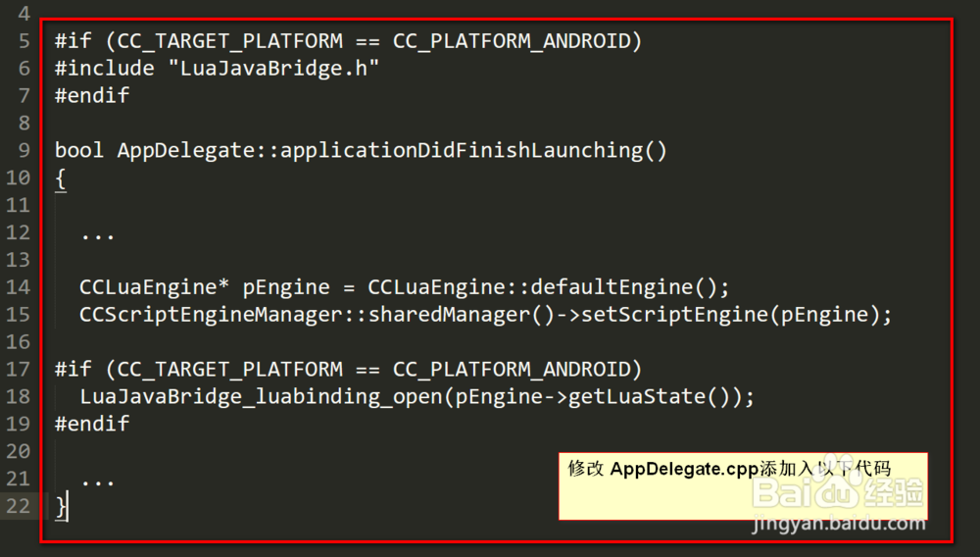Viewport: 980px width, 557px height.
Task: Click setScriptEngine(pEngine) call
Action: (730, 315)
